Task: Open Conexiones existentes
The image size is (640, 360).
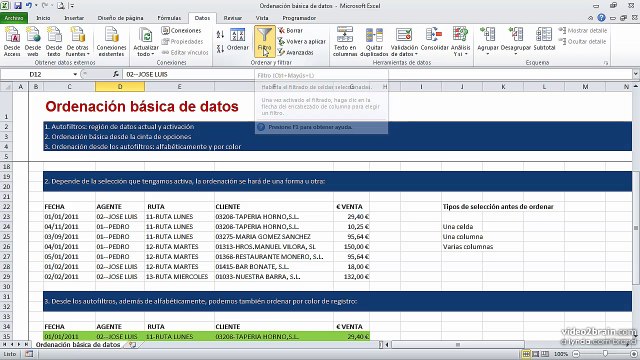Action: 111,41
